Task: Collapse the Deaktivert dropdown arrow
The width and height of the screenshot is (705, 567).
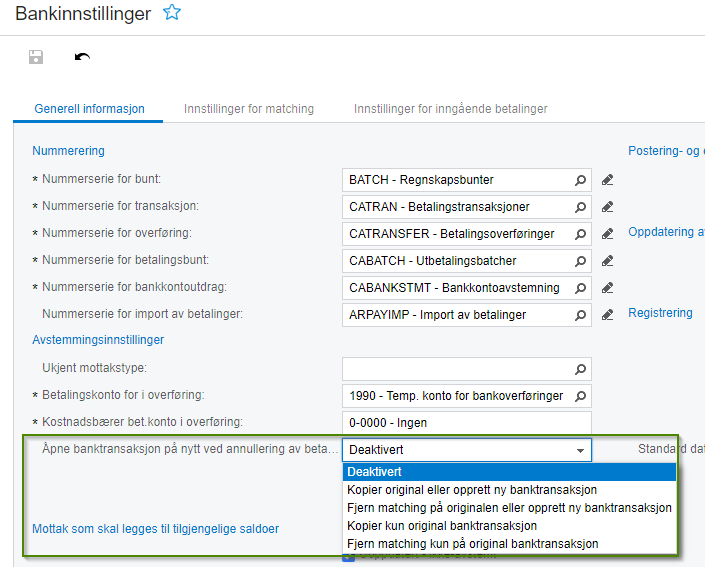Action: pos(580,450)
